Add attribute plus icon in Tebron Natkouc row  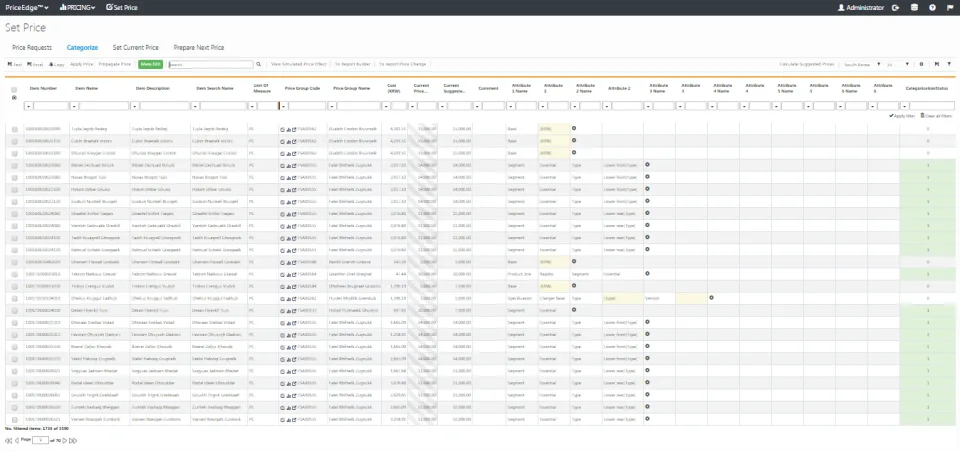pos(647,273)
